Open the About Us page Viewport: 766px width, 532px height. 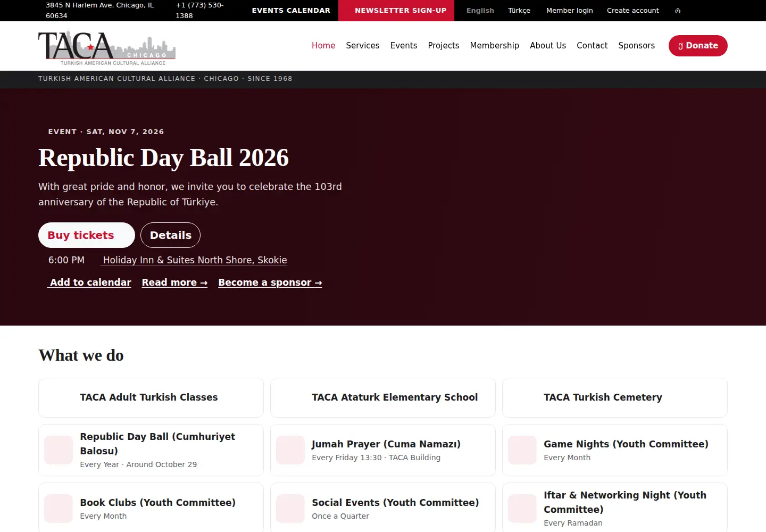click(548, 46)
